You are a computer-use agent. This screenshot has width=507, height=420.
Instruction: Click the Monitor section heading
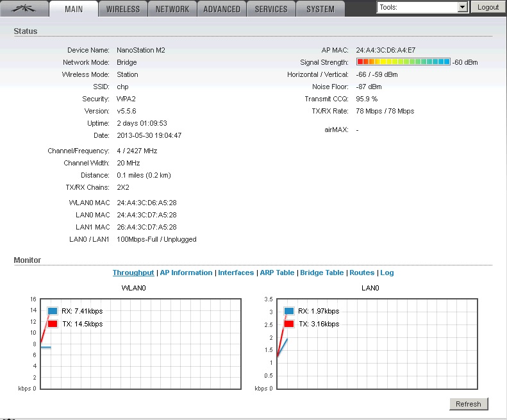tap(27, 260)
